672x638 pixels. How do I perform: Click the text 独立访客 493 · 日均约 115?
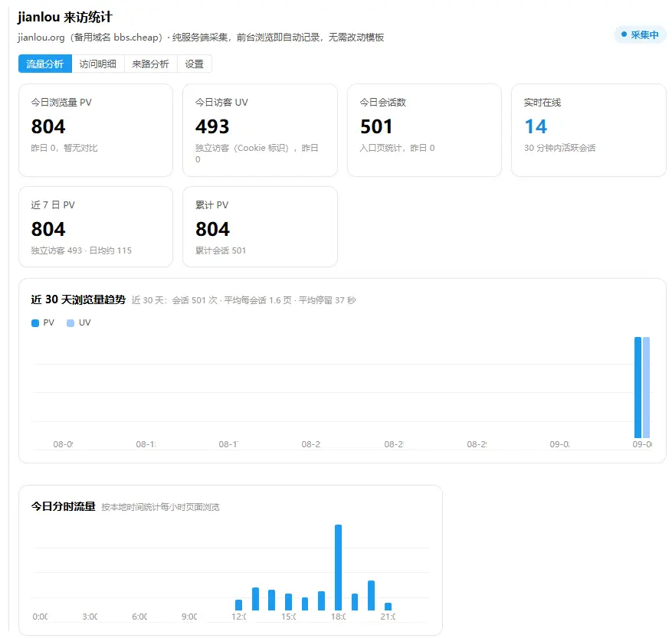point(81,250)
